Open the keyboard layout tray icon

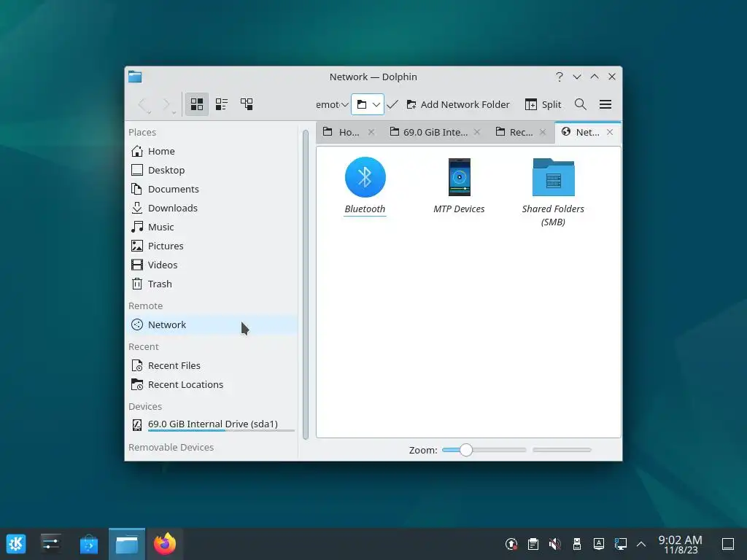[x=599, y=544]
